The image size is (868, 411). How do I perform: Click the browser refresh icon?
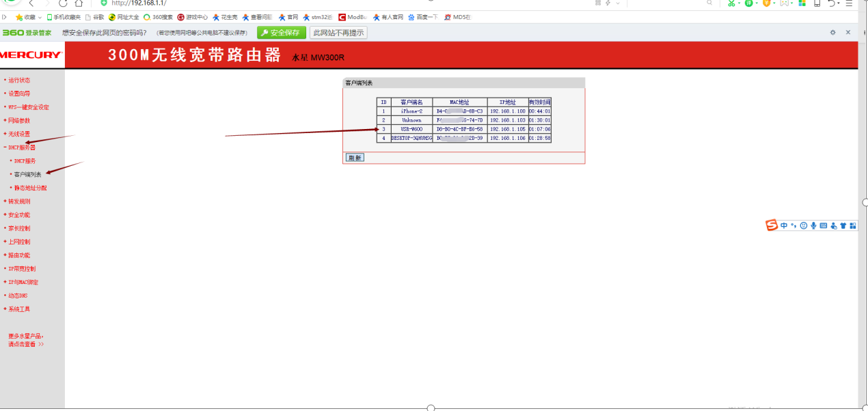[63, 3]
